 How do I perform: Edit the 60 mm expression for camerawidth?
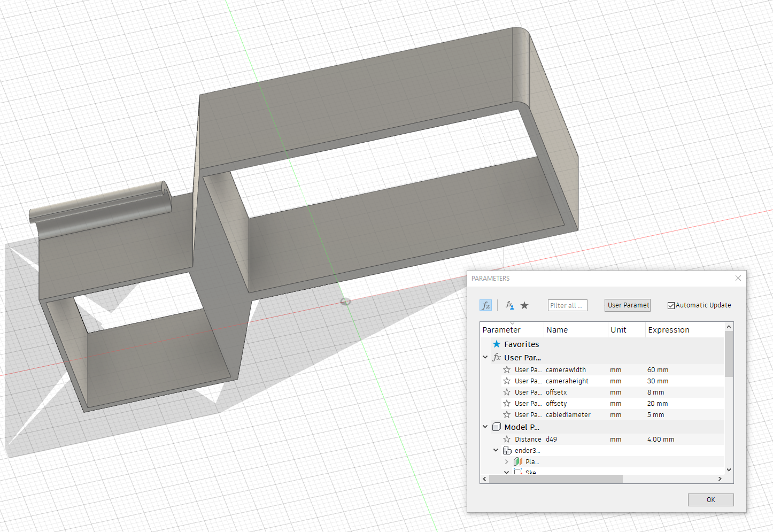point(658,369)
